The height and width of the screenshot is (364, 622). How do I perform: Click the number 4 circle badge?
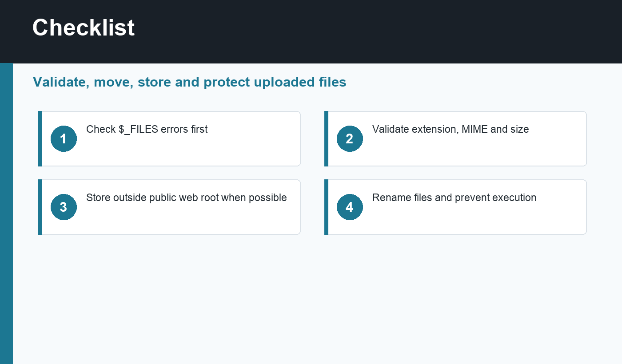[350, 207]
